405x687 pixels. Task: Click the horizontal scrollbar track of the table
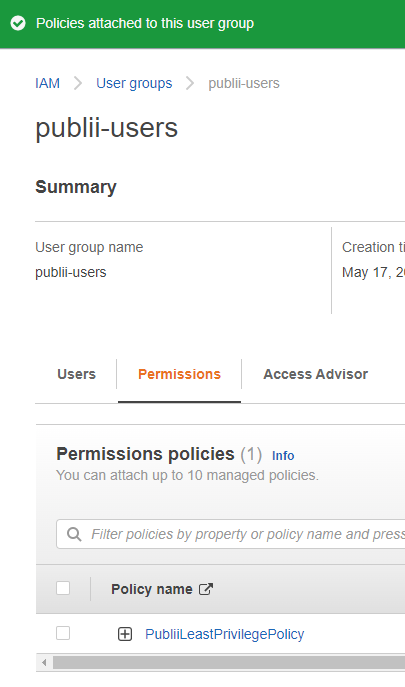point(228,662)
